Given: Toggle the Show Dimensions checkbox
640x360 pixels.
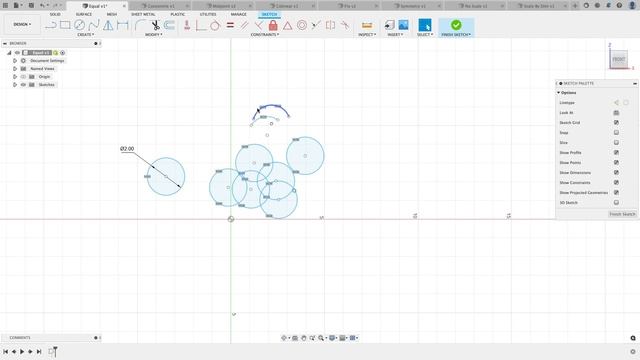Looking at the screenshot, I should point(616,173).
